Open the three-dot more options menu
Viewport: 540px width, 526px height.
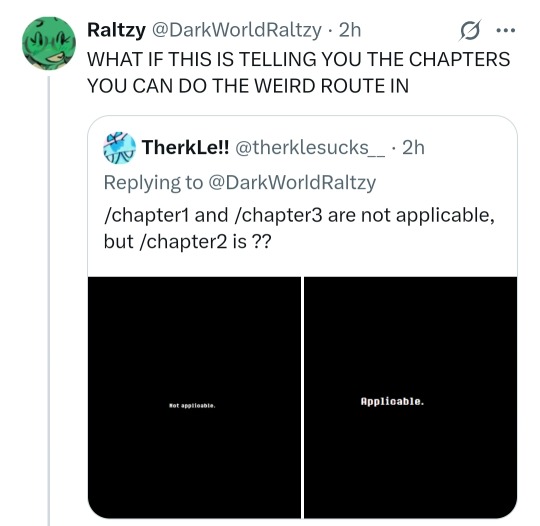506,31
